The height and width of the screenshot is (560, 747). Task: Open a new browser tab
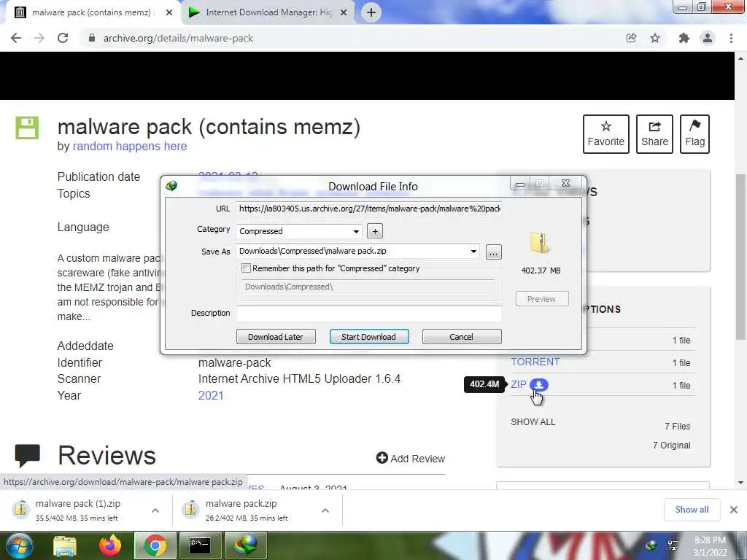coord(371,12)
